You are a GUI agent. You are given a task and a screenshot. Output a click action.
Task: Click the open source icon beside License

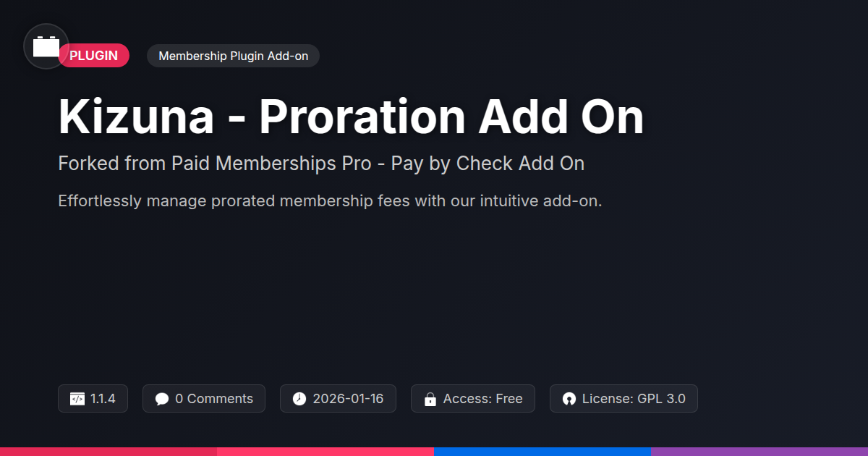click(x=569, y=399)
